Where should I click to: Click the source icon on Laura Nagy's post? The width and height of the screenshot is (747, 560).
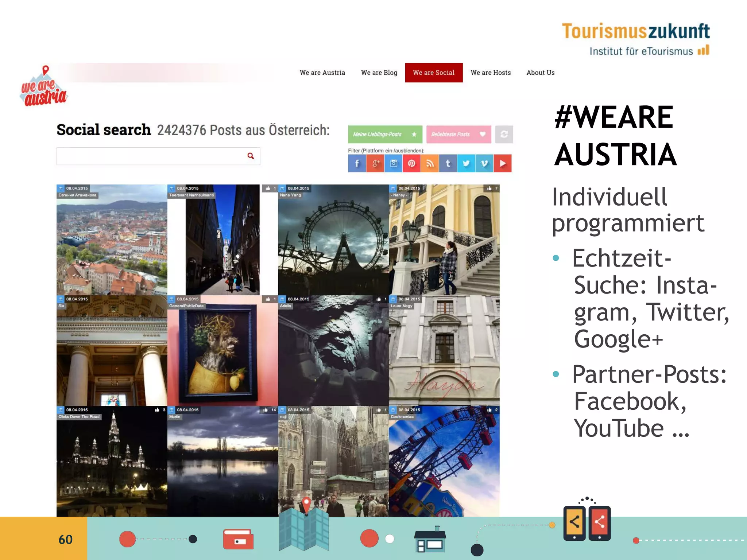(x=393, y=299)
